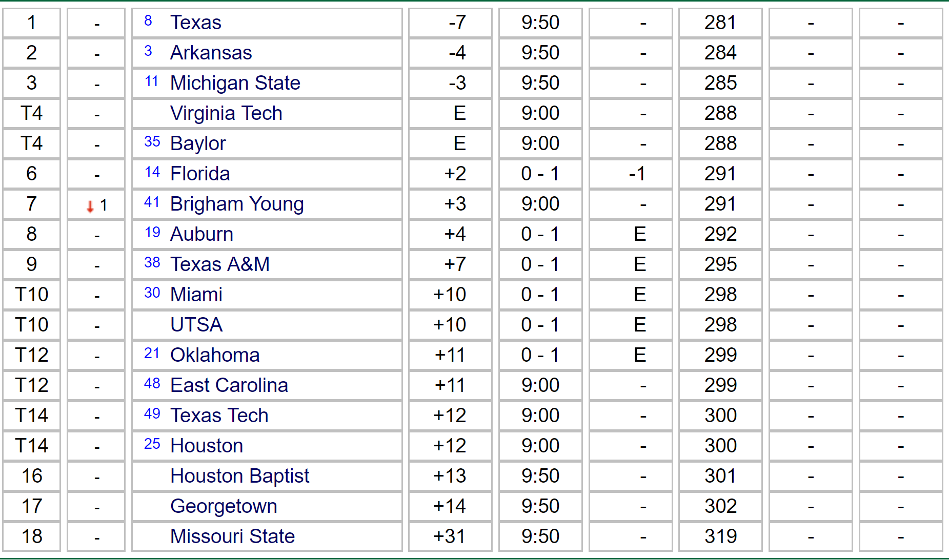Open the Arkansas team link

(x=211, y=53)
